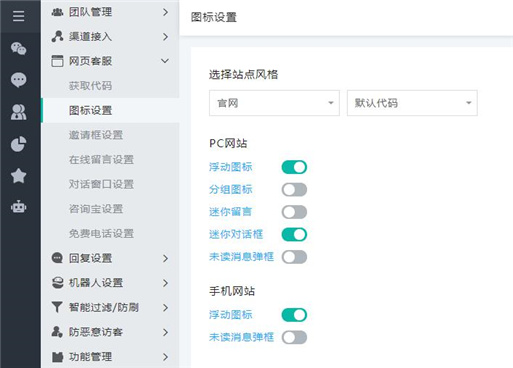Select 邀请框设置 submenu item
Viewport: 513px width, 368px height.
(110, 135)
